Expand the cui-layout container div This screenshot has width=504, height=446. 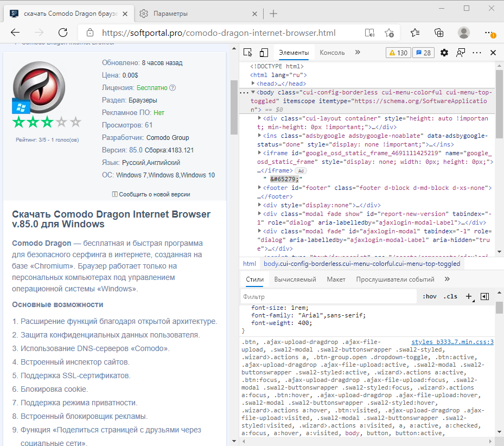[259, 118]
